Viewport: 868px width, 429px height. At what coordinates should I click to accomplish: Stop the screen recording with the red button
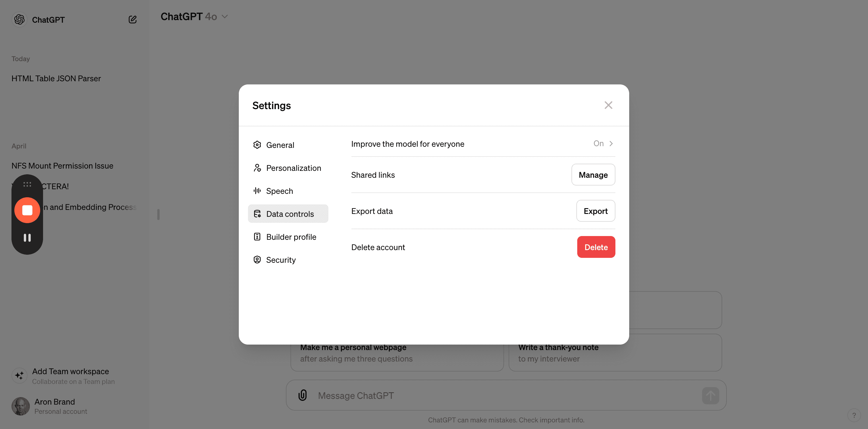click(x=27, y=210)
